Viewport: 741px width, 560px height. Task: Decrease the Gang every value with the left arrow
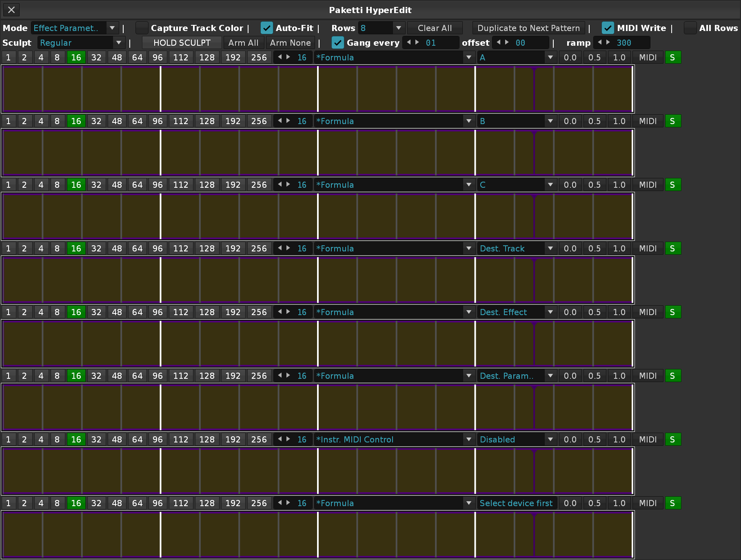(409, 42)
